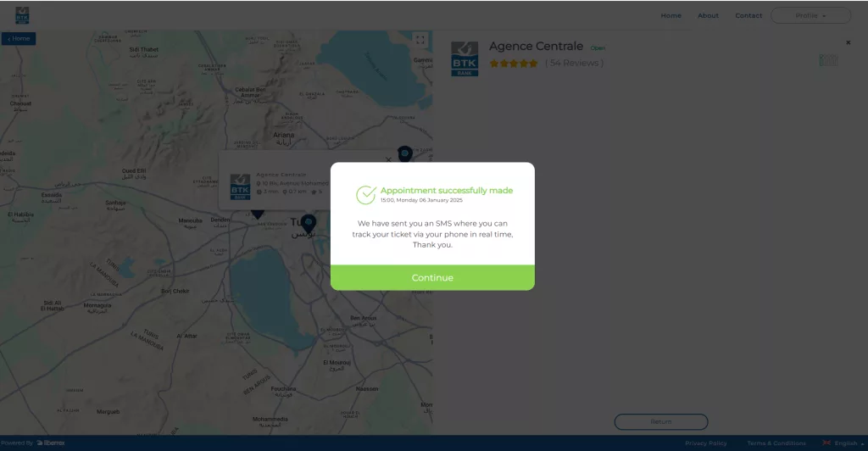Click the green checkmark success icon

366,194
